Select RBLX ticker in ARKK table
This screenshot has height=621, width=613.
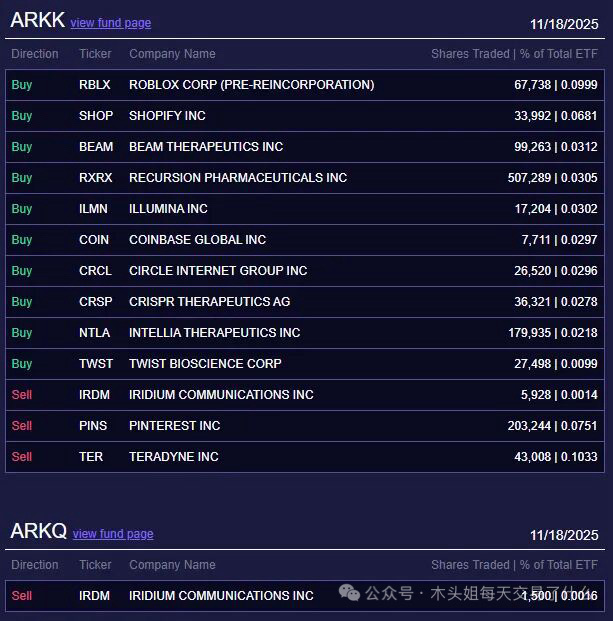pyautogui.click(x=95, y=85)
